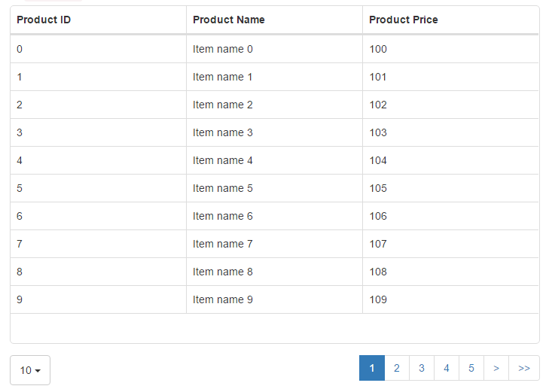Select Product ID cell 4
This screenshot has height=392, width=546.
tap(98, 160)
